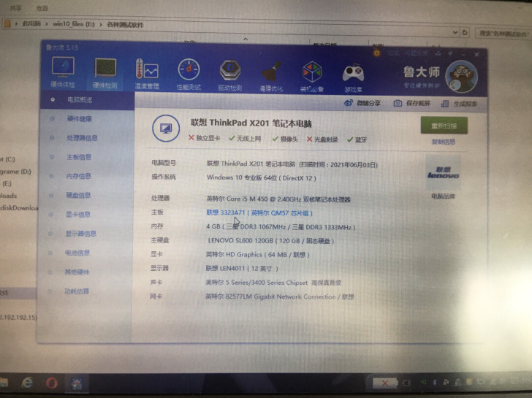Open the 硬件体检 hardware checkup icon
This screenshot has width=532, height=398.
[x=63, y=72]
